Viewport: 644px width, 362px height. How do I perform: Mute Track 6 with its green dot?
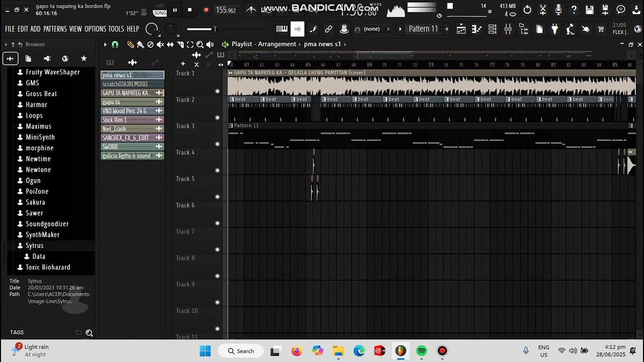tap(217, 223)
